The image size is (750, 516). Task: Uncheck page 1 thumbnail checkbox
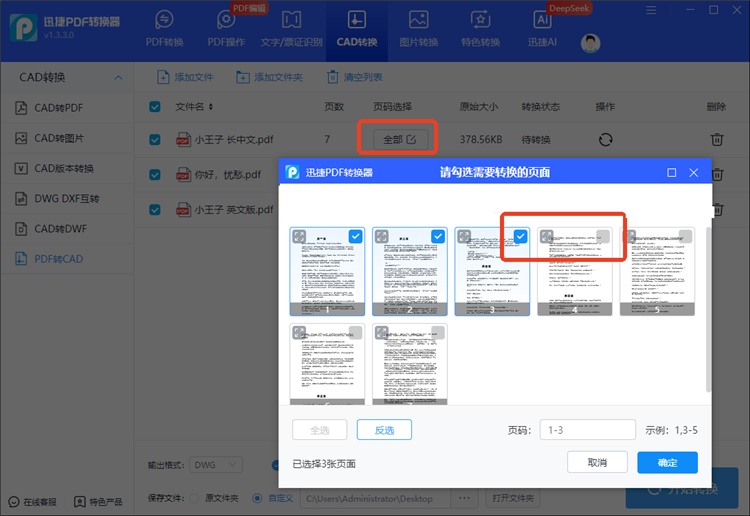click(x=355, y=236)
